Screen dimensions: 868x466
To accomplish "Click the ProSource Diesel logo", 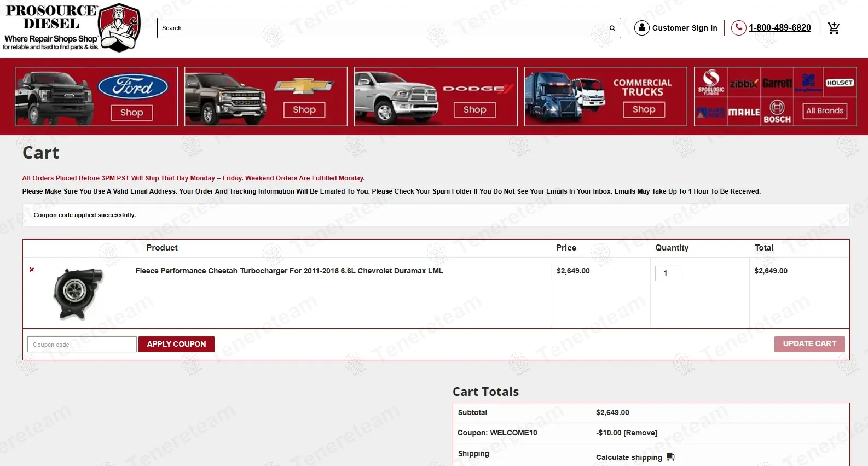I will click(x=71, y=28).
